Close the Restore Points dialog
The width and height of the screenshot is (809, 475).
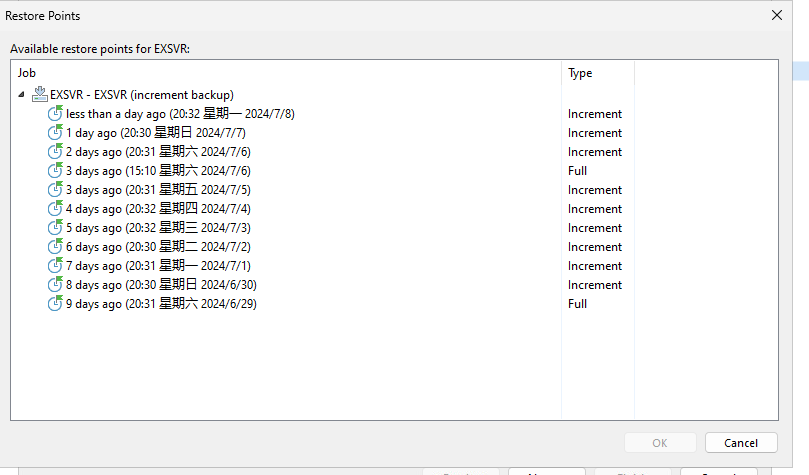(x=777, y=15)
